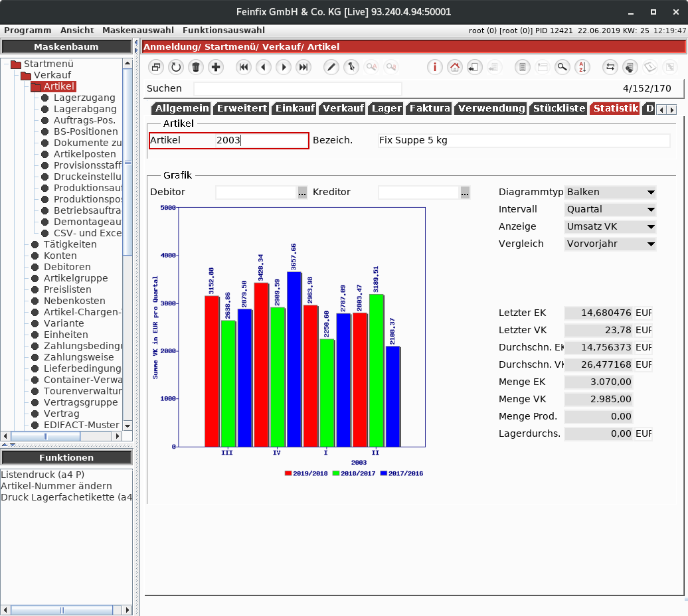Run Listendruck (a4 P) function
Screen dimensions: 688x616
[43, 475]
